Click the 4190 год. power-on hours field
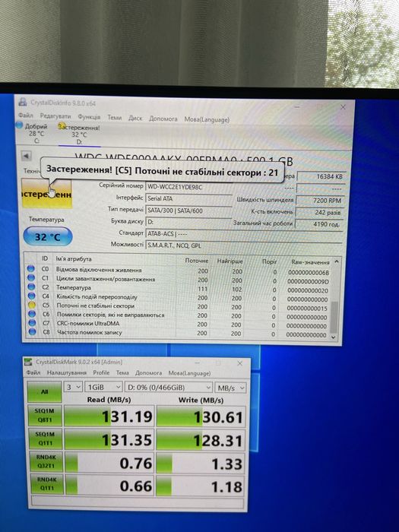 click(319, 224)
